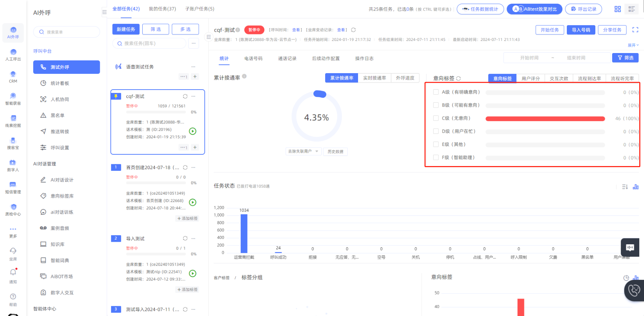The image size is (644, 316).
Task: Open the 去除失联用户 dropdown
Action: click(x=303, y=151)
